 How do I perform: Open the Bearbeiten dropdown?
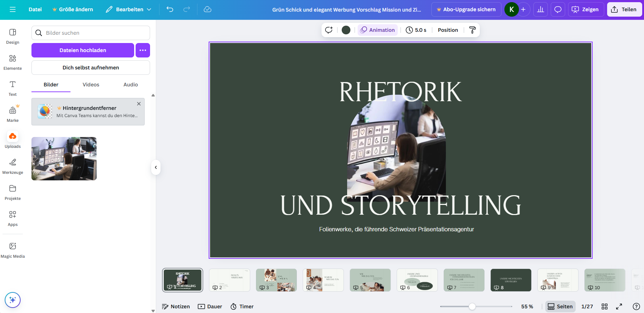tap(128, 9)
